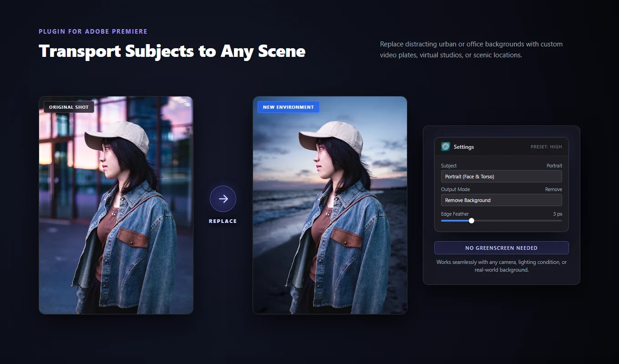Click the Original Shot badge label

pyautogui.click(x=69, y=107)
